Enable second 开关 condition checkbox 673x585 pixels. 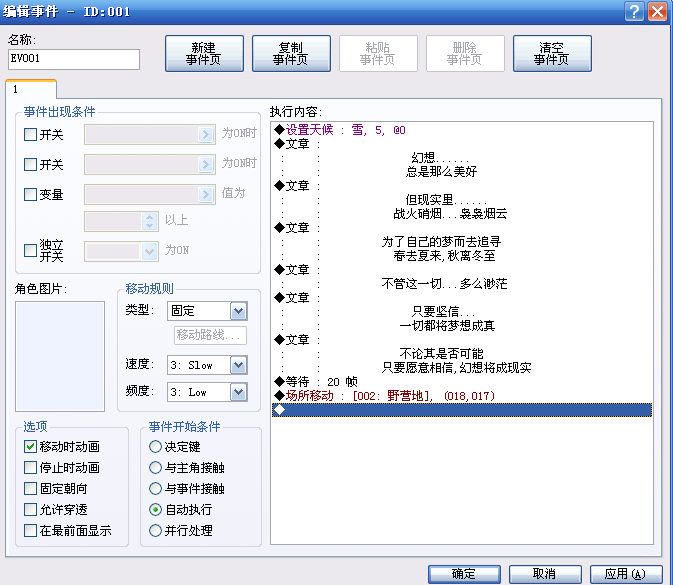(x=30, y=164)
